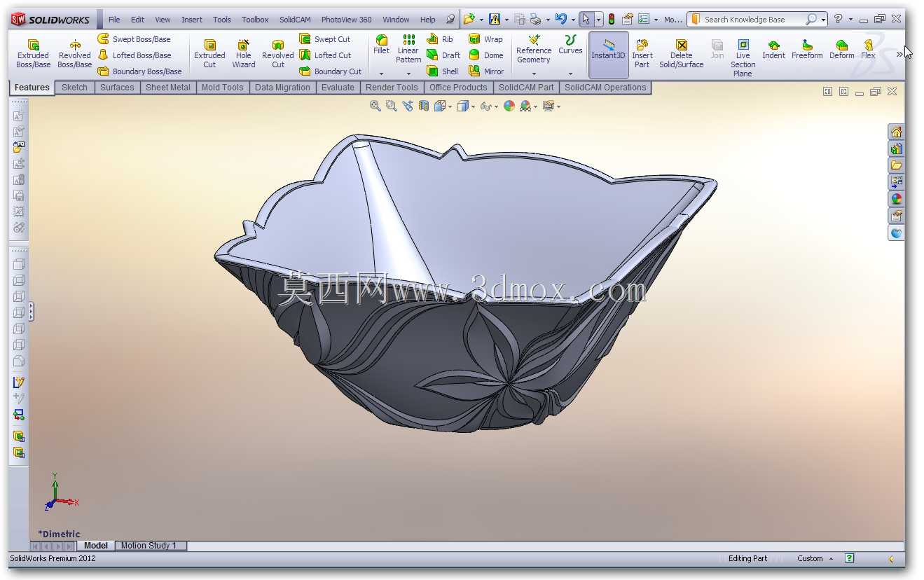This screenshot has height=580, width=924.
Task: Start a Revolved Cut
Action: (278, 54)
